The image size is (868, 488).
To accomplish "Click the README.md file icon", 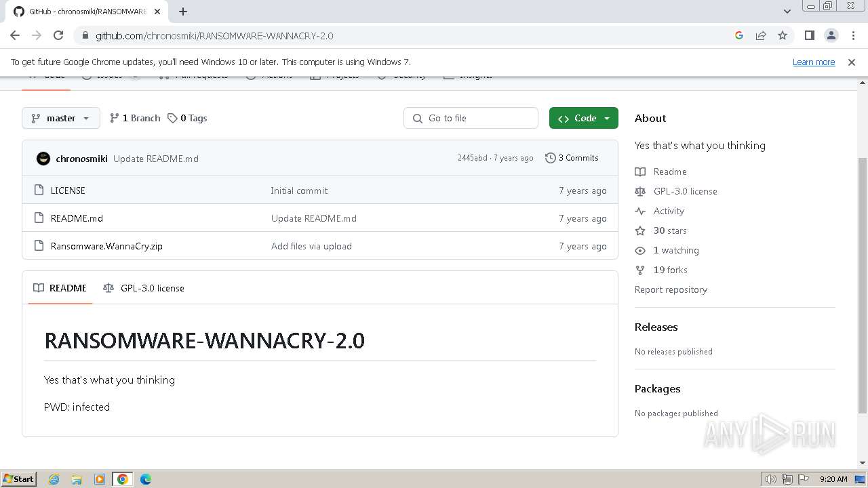I will (39, 218).
